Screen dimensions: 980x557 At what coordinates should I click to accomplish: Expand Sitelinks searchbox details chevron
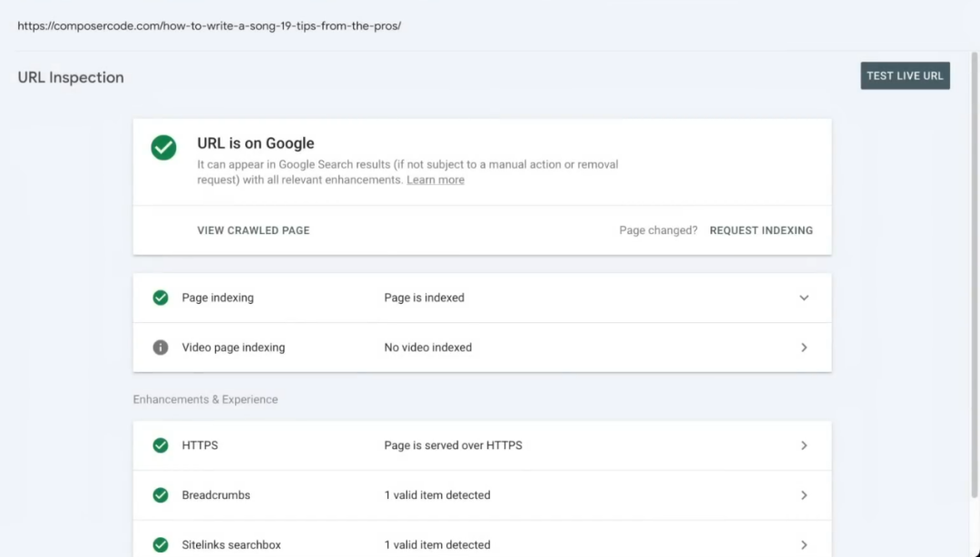pyautogui.click(x=804, y=545)
